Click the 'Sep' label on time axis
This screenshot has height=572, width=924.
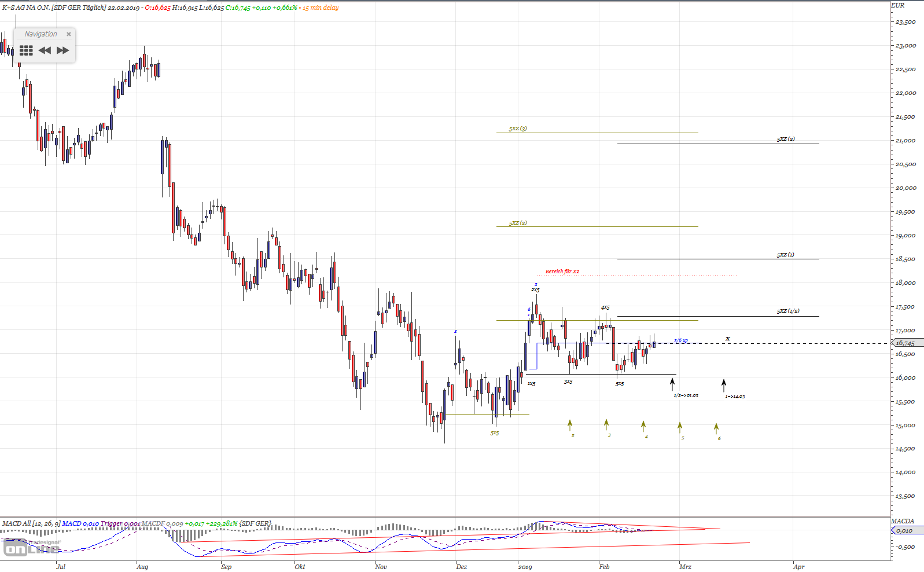point(226,567)
